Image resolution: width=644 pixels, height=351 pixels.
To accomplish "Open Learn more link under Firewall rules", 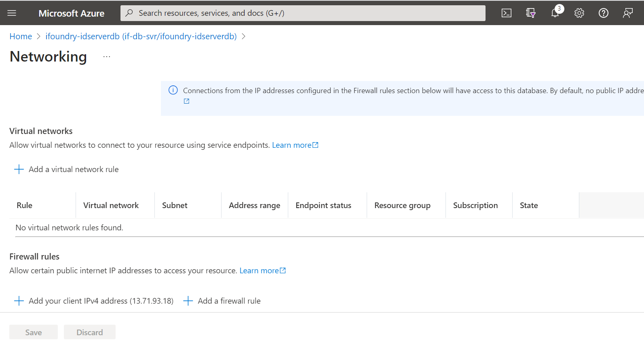I will [x=263, y=270].
